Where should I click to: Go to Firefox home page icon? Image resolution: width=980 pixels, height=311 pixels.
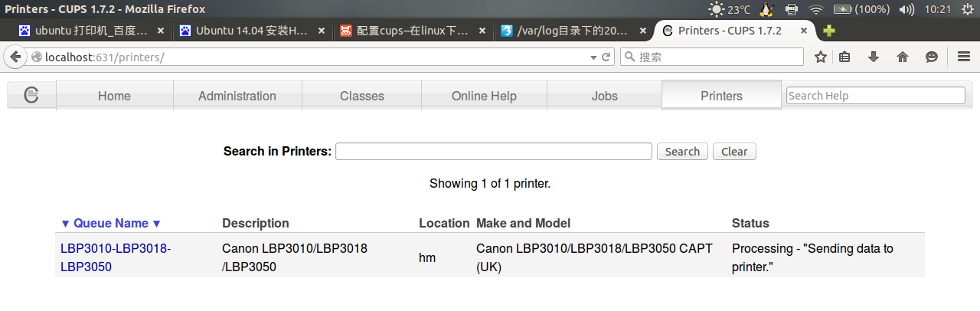pyautogui.click(x=903, y=57)
